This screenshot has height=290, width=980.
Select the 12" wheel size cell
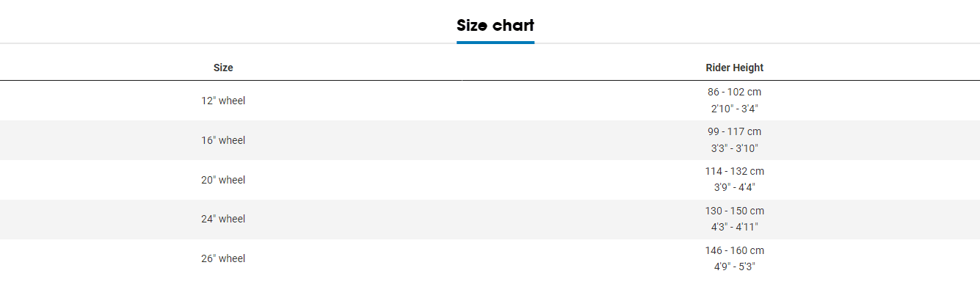(x=223, y=101)
